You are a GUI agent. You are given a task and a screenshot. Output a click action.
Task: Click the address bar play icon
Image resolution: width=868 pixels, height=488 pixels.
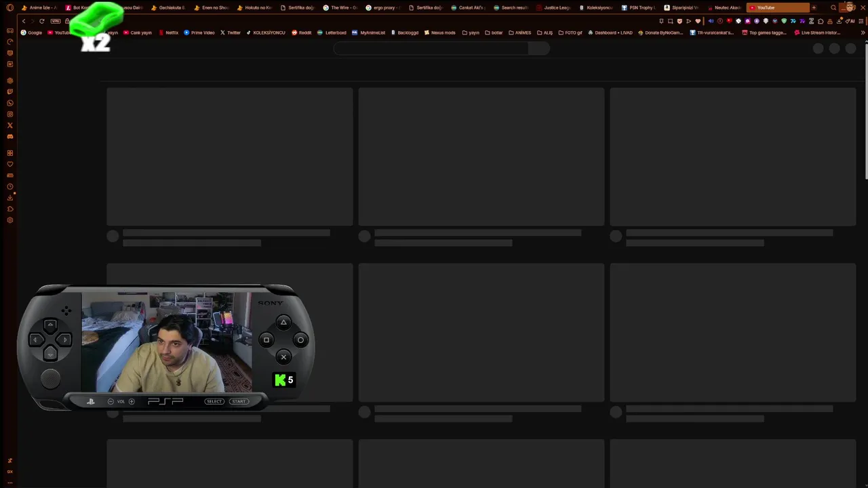point(688,21)
